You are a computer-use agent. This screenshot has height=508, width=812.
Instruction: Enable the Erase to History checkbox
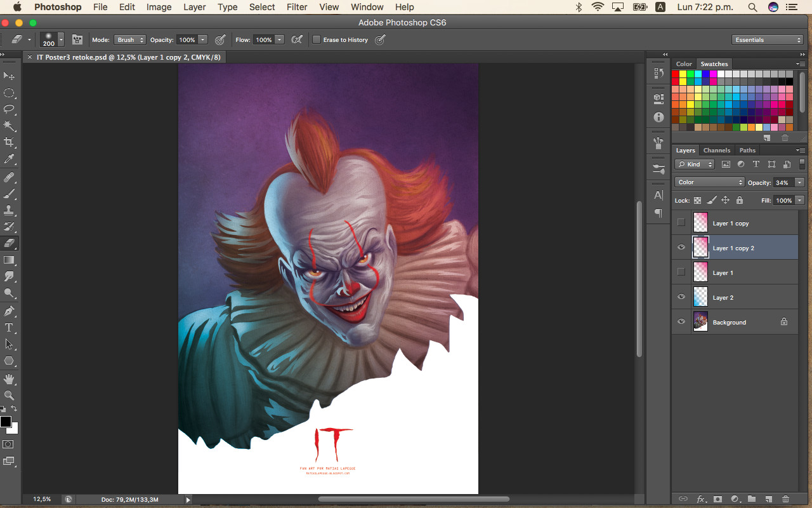point(317,39)
